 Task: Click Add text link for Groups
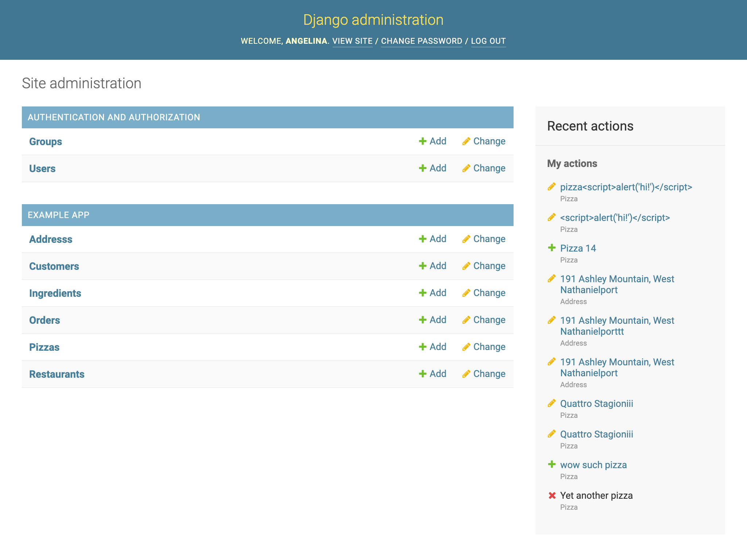click(x=438, y=141)
